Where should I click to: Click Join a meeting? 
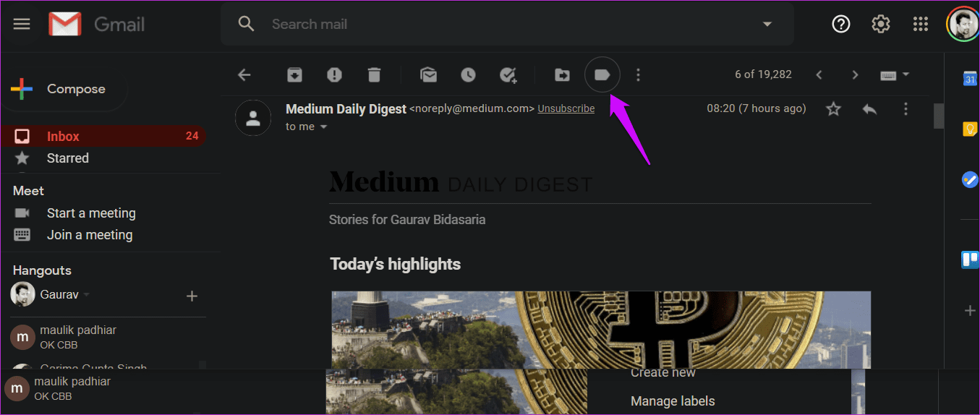(90, 235)
